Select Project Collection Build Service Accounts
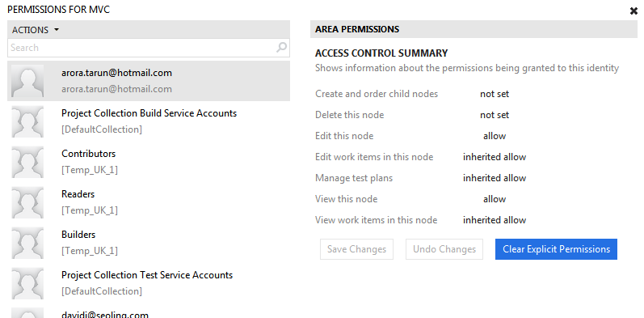This screenshot has height=318, width=644. (149, 121)
